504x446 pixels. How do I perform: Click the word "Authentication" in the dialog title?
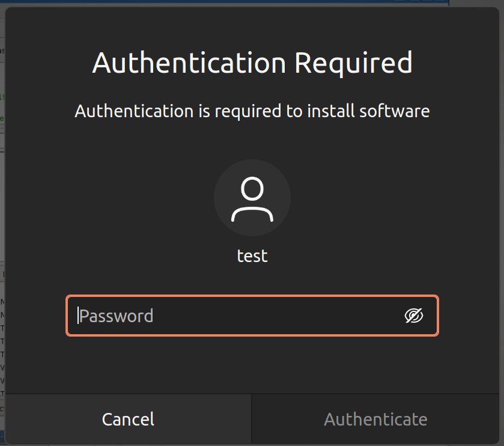pos(189,63)
